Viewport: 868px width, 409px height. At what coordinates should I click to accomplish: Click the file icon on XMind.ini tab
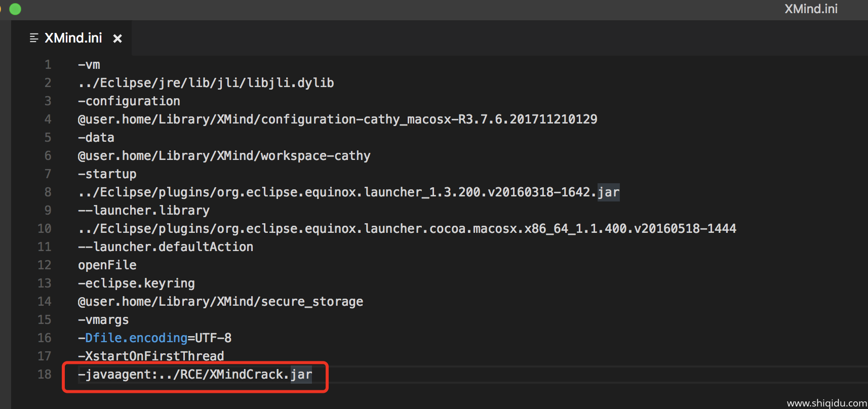pyautogui.click(x=34, y=38)
